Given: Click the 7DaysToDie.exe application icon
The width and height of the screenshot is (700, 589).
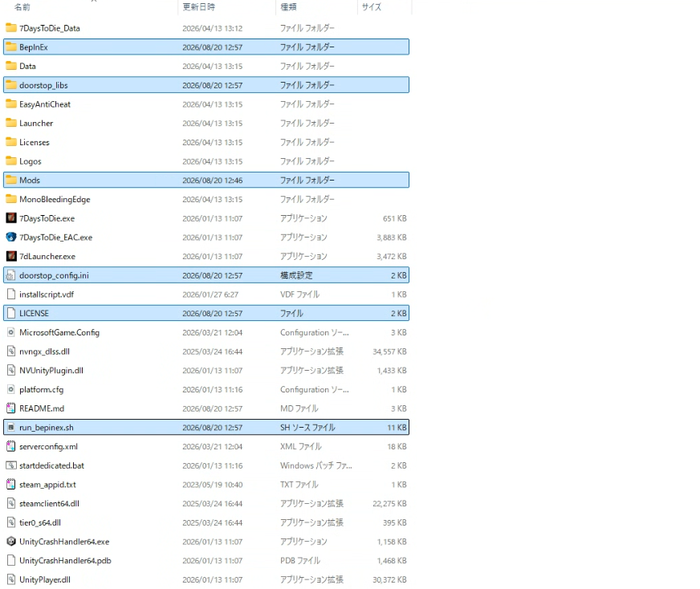Looking at the screenshot, I should (x=11, y=218).
